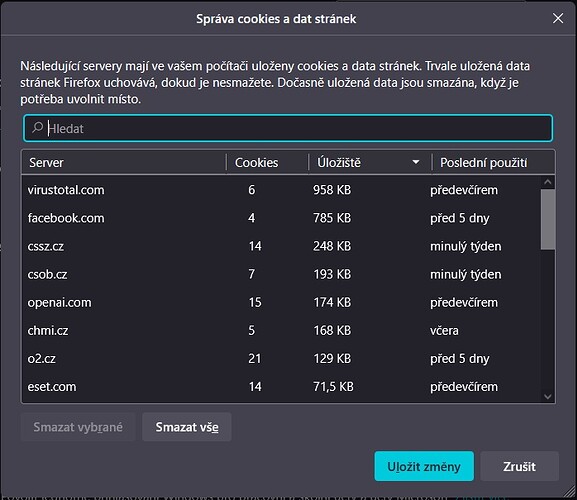Sort by the Server column header

click(x=124, y=162)
